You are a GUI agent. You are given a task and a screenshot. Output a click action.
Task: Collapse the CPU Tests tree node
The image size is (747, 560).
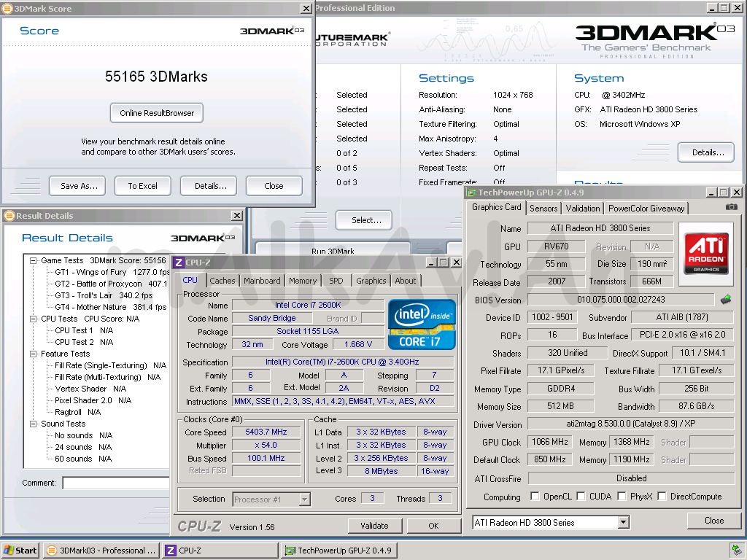pyautogui.click(x=34, y=319)
